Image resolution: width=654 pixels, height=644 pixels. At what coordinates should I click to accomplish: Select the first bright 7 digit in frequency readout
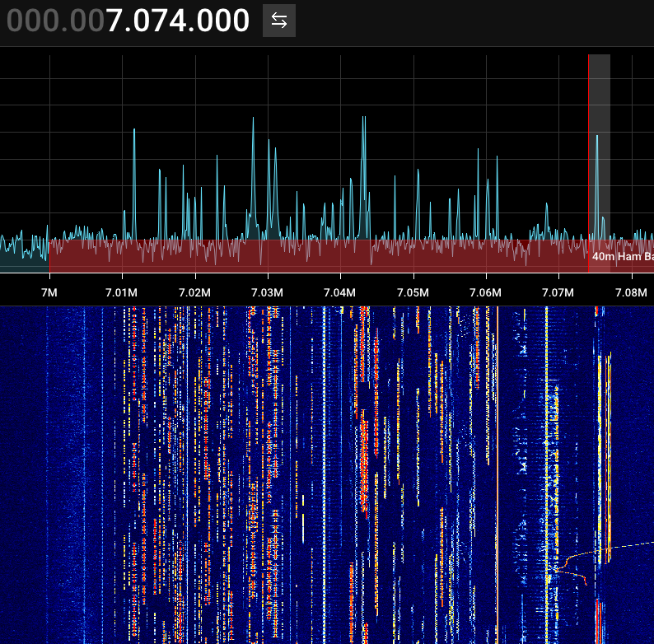point(114,21)
